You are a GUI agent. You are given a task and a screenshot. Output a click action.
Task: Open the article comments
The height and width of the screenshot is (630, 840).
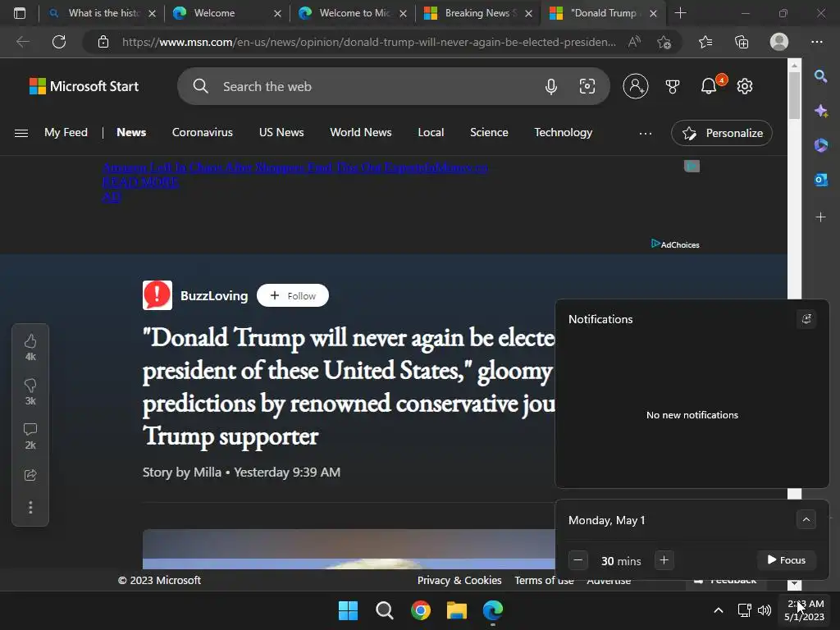click(x=30, y=430)
